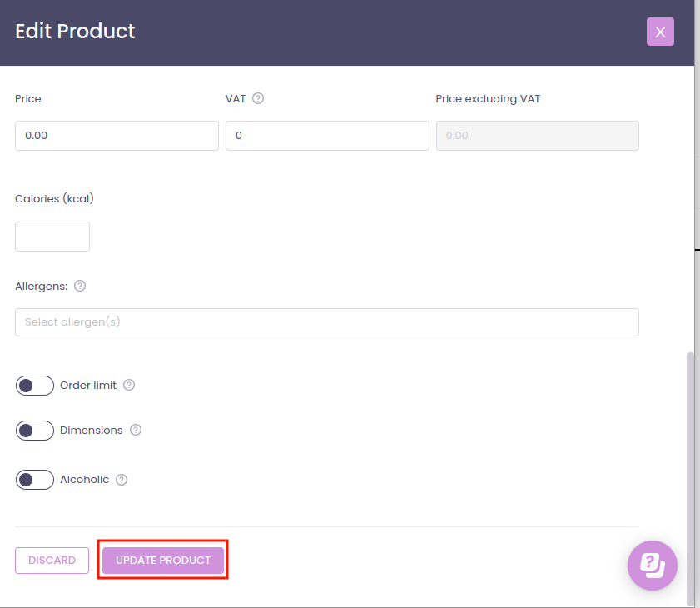Click the Dimensions help icon
Image resolution: width=700 pixels, height=608 pixels.
(x=137, y=431)
